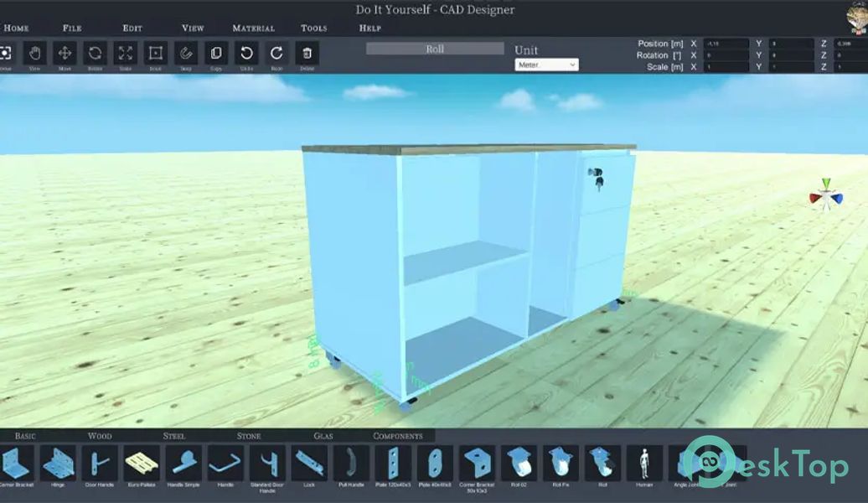Screen dimensions: 868x503
Task: Pick the Roll caster with brake
Action: click(x=602, y=463)
